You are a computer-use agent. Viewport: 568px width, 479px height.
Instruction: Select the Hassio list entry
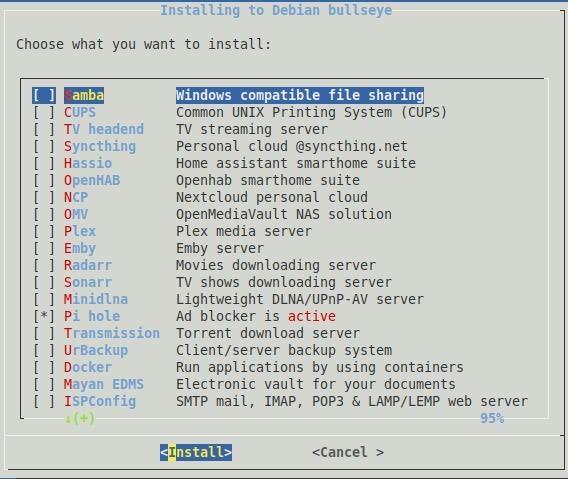88,163
